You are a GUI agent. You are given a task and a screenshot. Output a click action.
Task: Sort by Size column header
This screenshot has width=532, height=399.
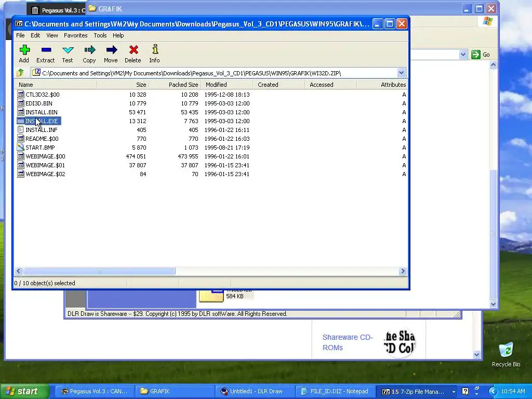123,85
